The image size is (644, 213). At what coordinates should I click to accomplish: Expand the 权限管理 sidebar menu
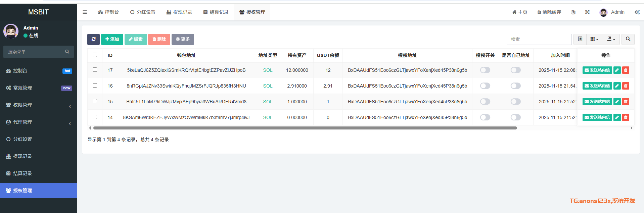point(39,105)
